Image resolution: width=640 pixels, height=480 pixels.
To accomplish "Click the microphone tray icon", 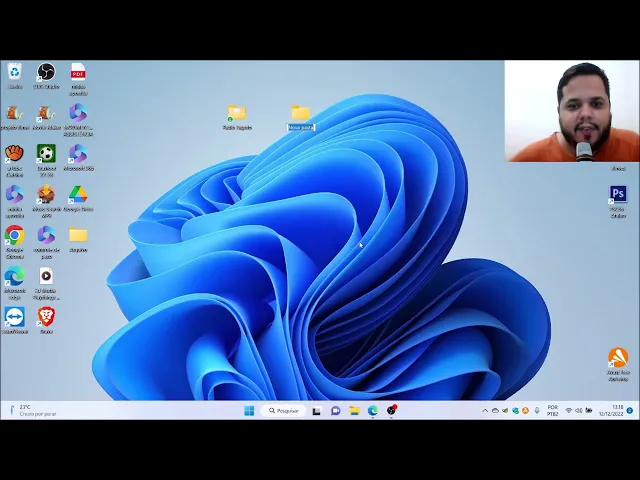I will (537, 411).
